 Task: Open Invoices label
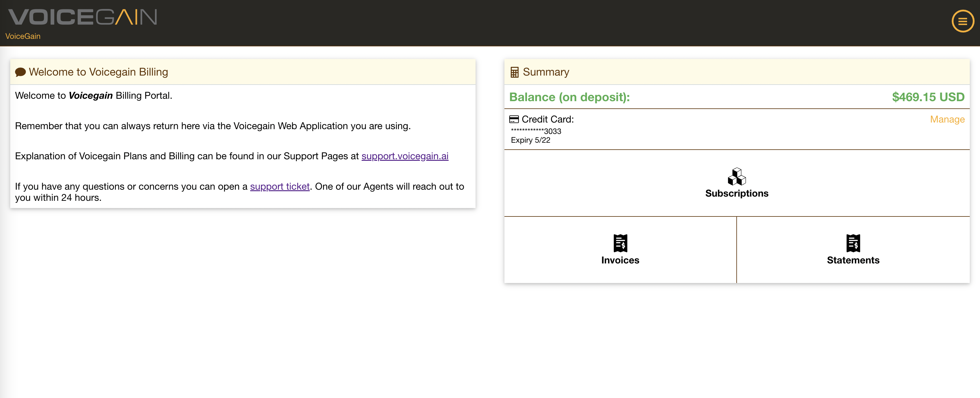point(620,260)
